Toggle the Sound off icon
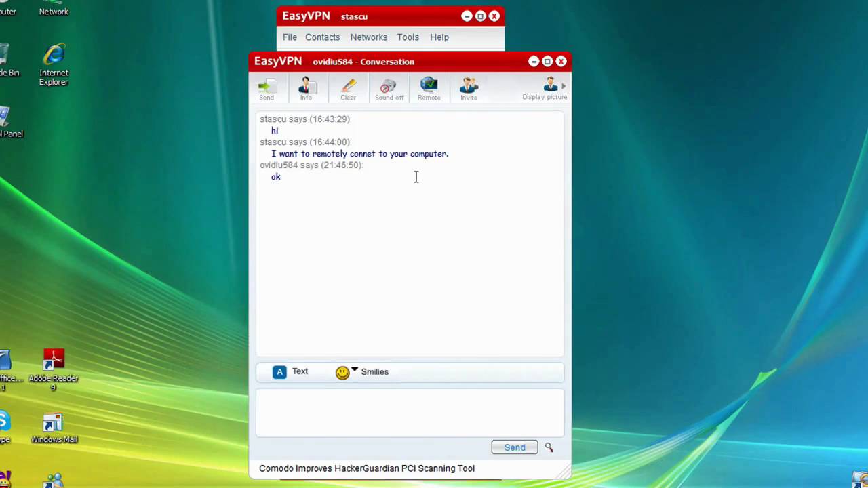The width and height of the screenshot is (868, 488). click(389, 89)
